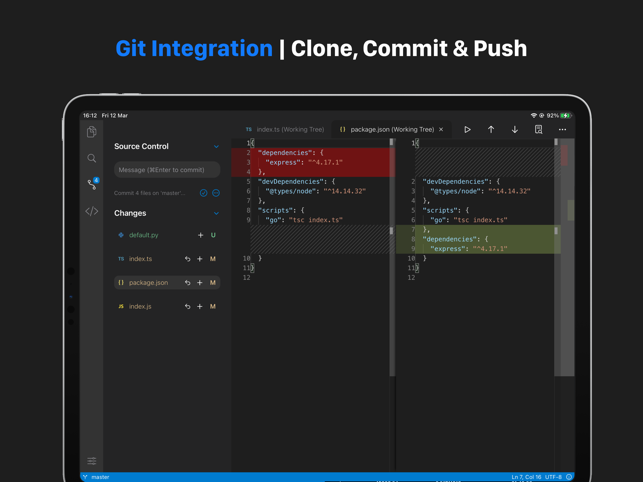Image resolution: width=643 pixels, height=482 pixels.
Task: Collapse the Source Control section chevron
Action: pos(216,147)
